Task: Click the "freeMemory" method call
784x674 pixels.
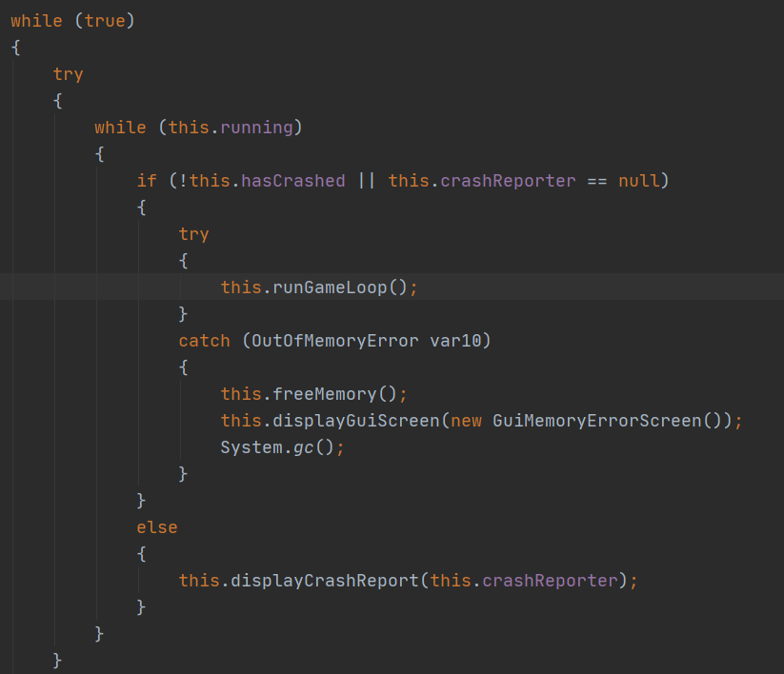Action: coord(325,394)
